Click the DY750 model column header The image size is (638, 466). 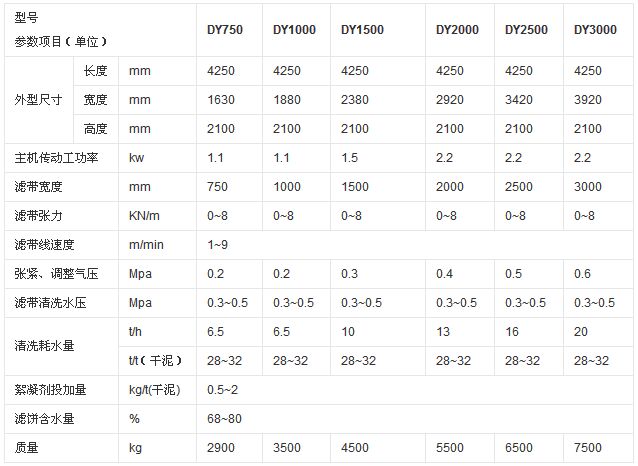pyautogui.click(x=226, y=30)
